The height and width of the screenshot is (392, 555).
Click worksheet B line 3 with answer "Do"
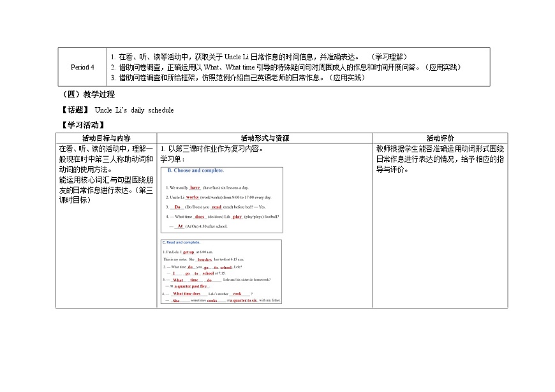pos(216,207)
